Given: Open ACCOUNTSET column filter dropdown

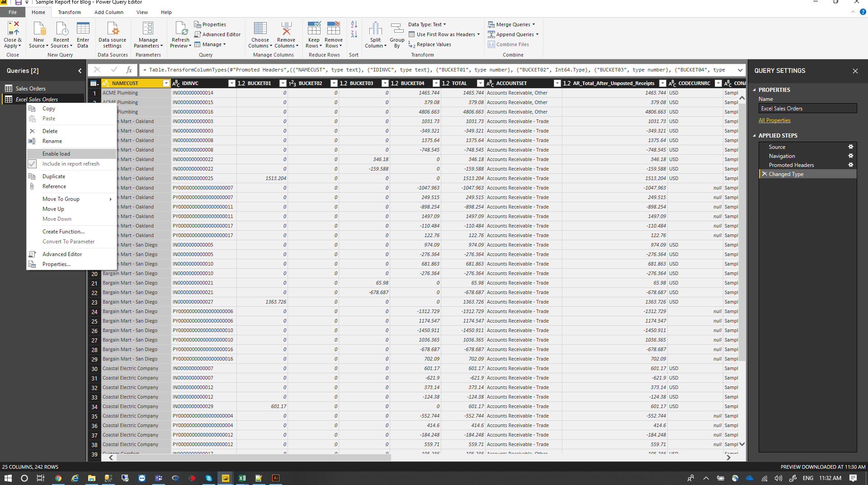Looking at the screenshot, I should coord(557,83).
